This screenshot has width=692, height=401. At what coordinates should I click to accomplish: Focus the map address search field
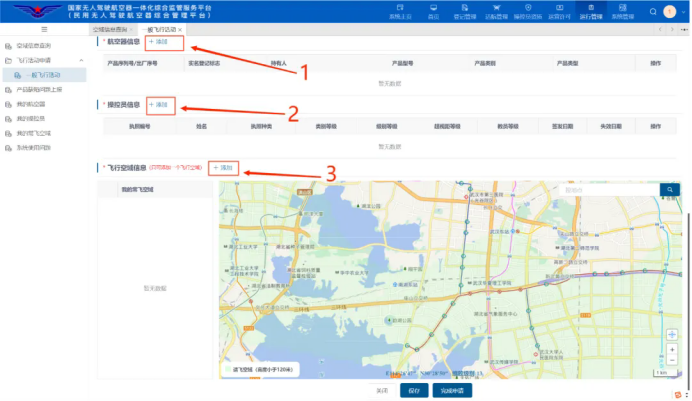click(609, 190)
